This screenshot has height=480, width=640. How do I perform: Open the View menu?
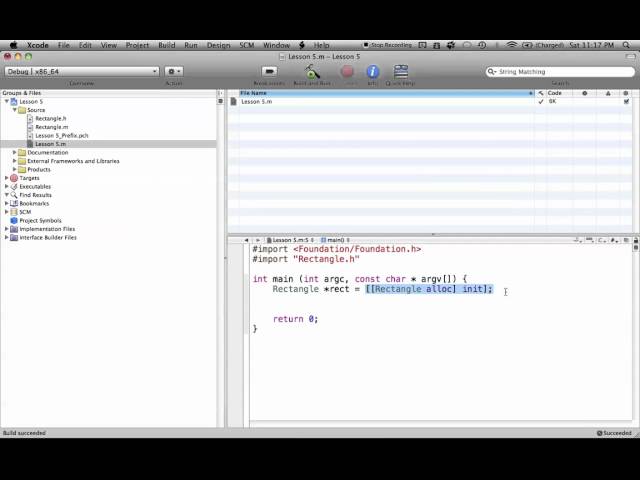point(109,45)
